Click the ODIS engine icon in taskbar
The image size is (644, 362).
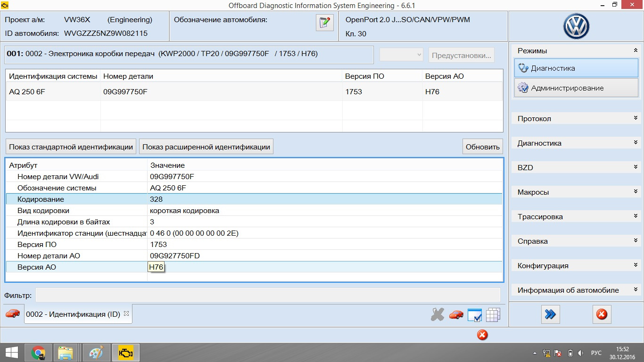(x=125, y=353)
